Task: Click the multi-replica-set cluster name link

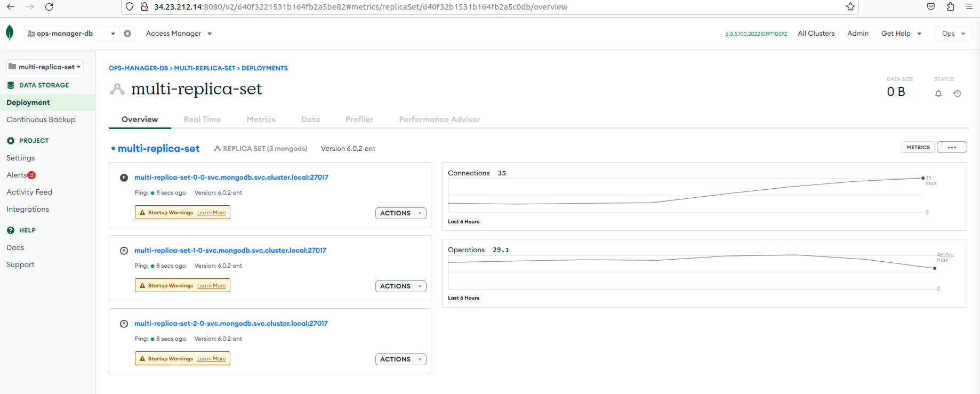Action: pyautogui.click(x=159, y=149)
